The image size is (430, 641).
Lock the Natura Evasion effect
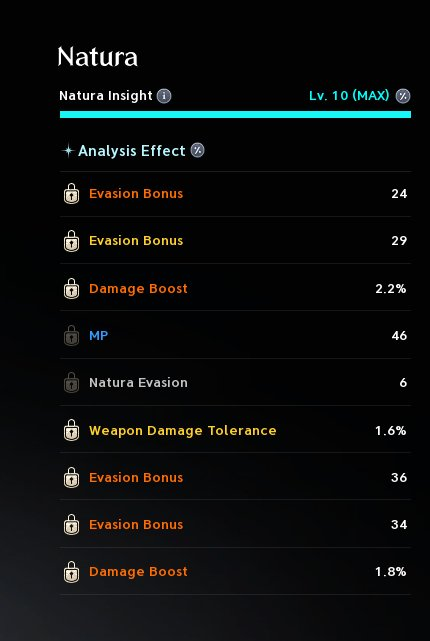coord(72,383)
